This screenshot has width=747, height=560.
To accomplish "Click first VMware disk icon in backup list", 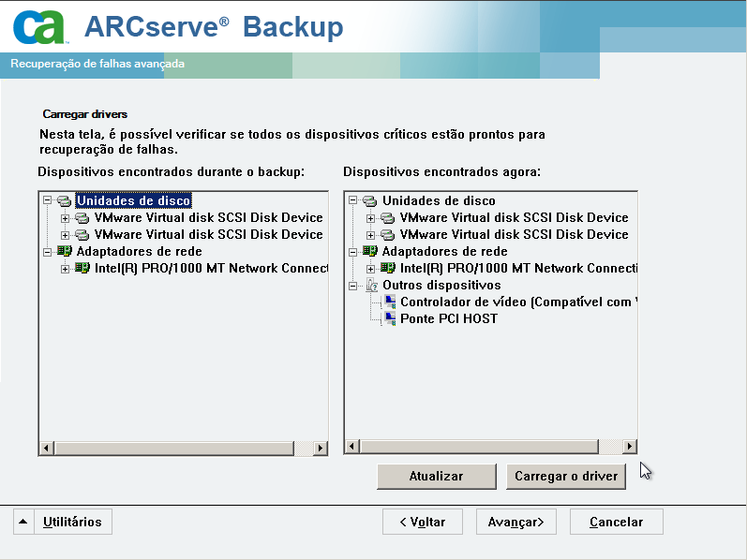I will tap(82, 218).
